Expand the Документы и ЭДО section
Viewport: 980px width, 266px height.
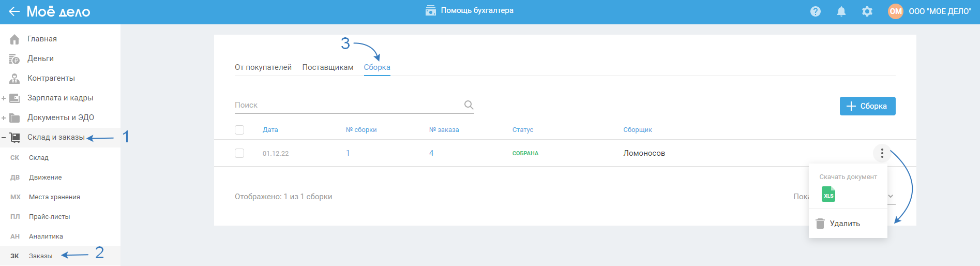pos(4,118)
